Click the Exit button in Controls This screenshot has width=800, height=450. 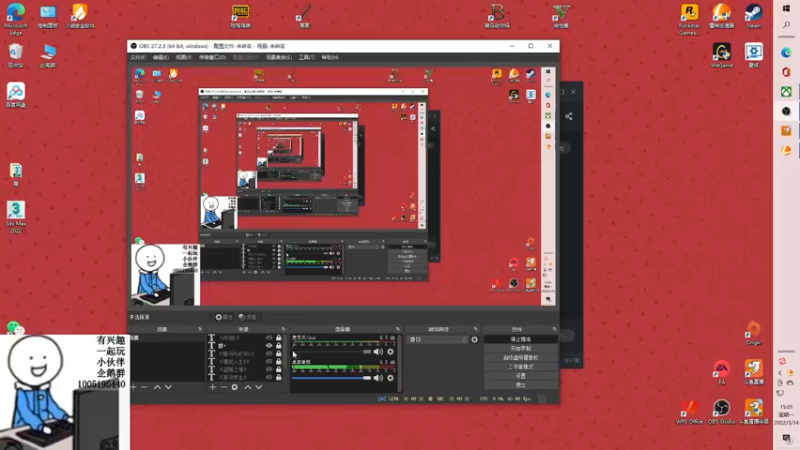coord(520,385)
